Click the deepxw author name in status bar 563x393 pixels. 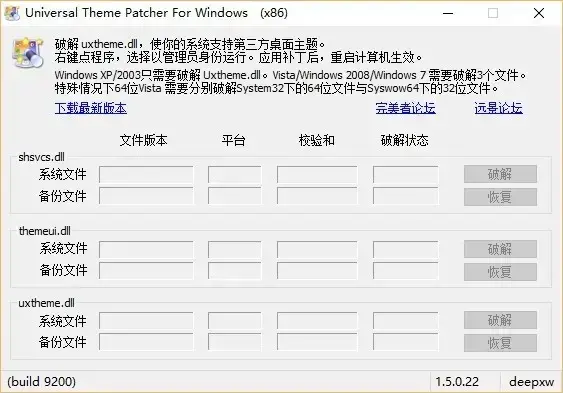coord(531,382)
